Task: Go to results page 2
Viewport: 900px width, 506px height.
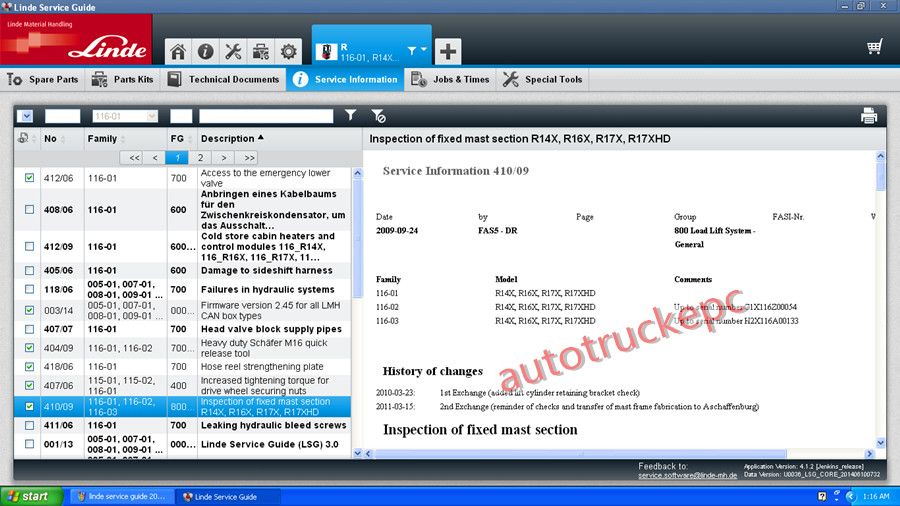Action: click(x=200, y=158)
